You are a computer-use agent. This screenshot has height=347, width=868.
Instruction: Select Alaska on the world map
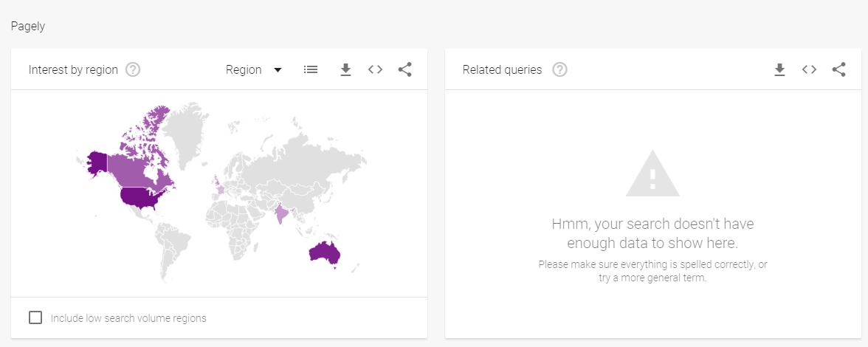click(97, 162)
